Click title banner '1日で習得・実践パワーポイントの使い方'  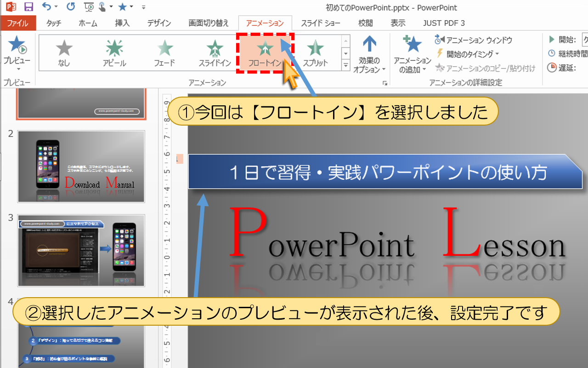[x=385, y=172]
